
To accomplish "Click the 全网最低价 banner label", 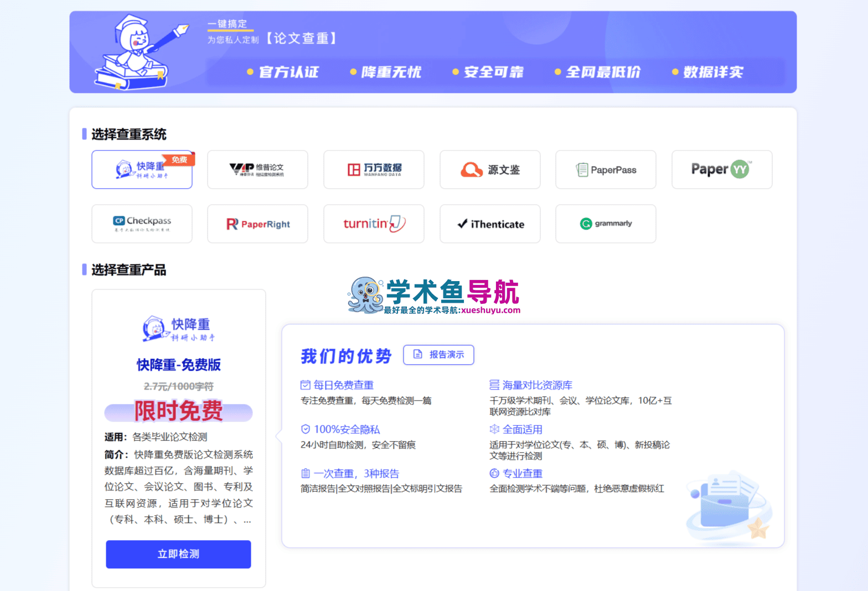I will [603, 72].
